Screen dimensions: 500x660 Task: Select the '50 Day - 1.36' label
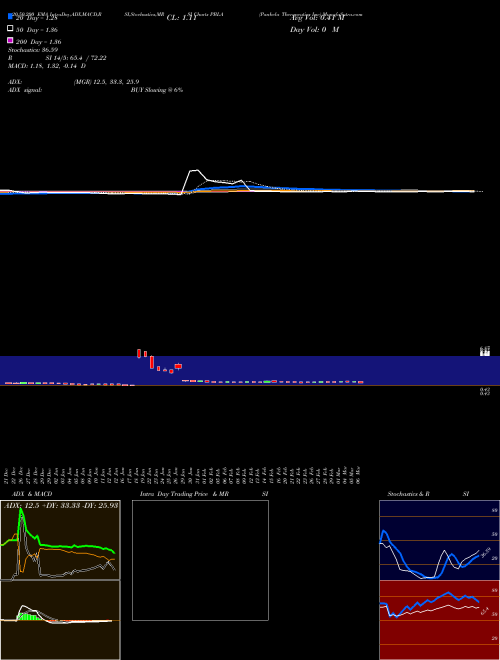(37, 30)
